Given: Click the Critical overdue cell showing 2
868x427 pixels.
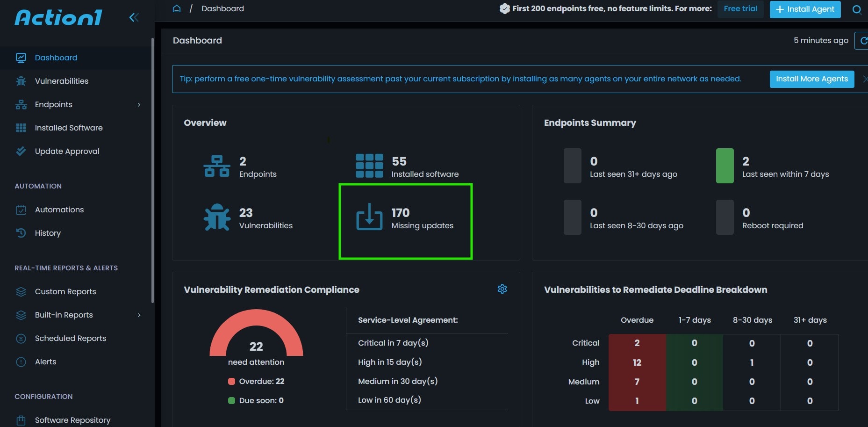Looking at the screenshot, I should click(637, 343).
